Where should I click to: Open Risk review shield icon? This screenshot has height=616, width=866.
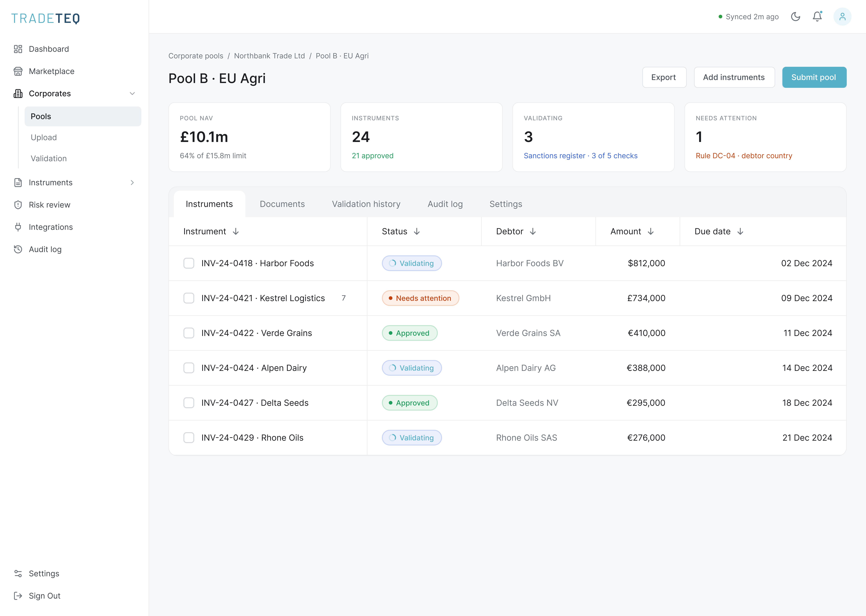[18, 205]
